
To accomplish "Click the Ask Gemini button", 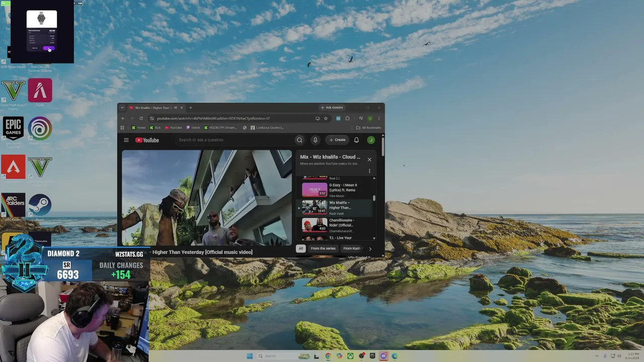I will tap(332, 108).
